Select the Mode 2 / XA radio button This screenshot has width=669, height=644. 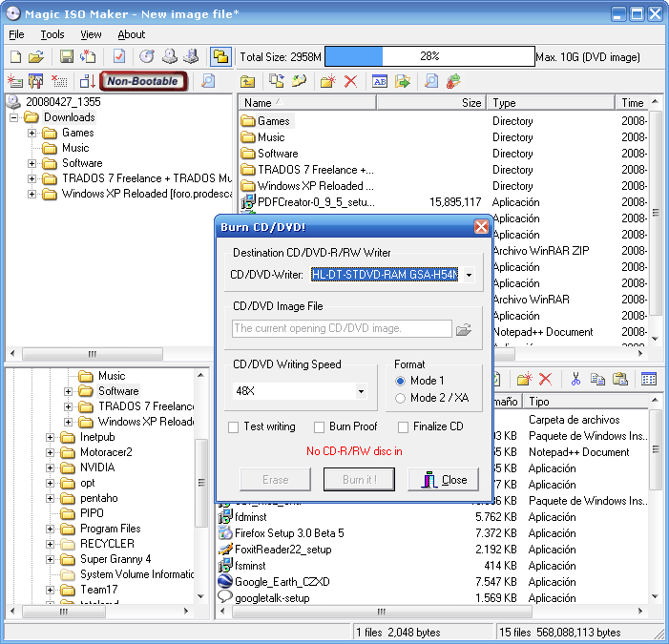(x=400, y=399)
